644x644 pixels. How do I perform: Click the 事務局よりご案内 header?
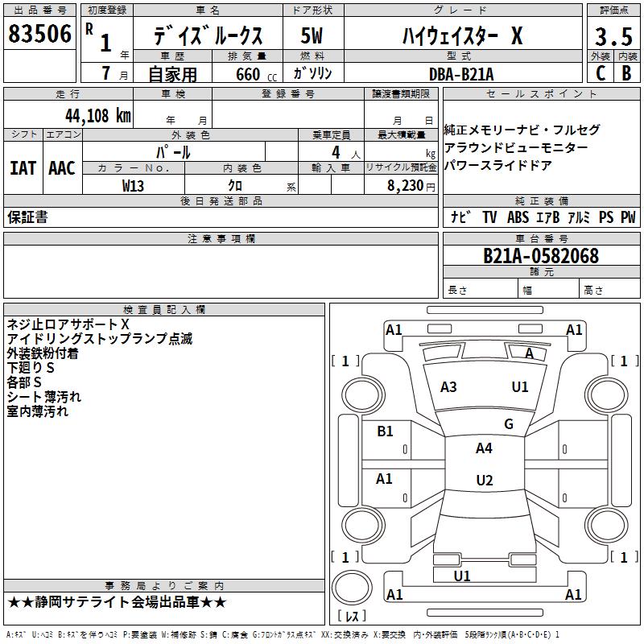(x=164, y=586)
